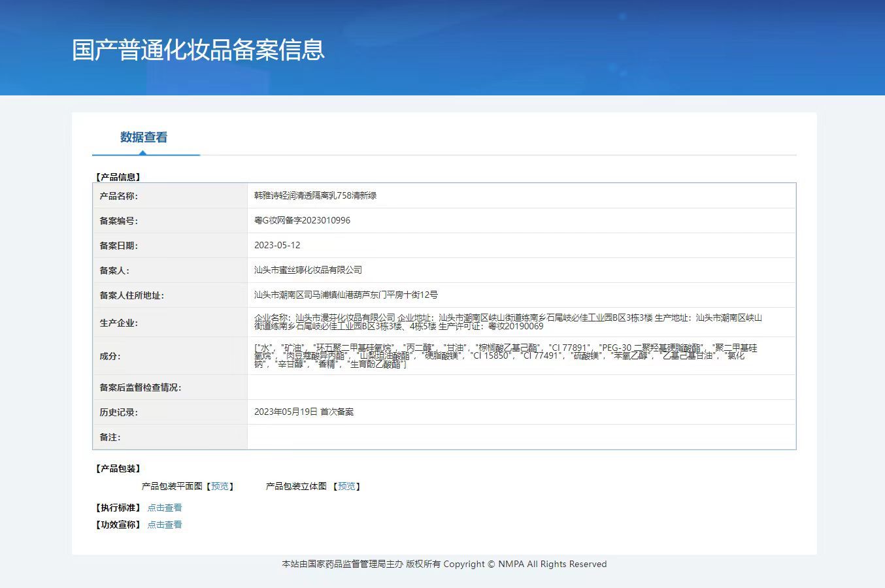Click the 【产品信息】 section heading
The height and width of the screenshot is (588, 885).
point(118,177)
